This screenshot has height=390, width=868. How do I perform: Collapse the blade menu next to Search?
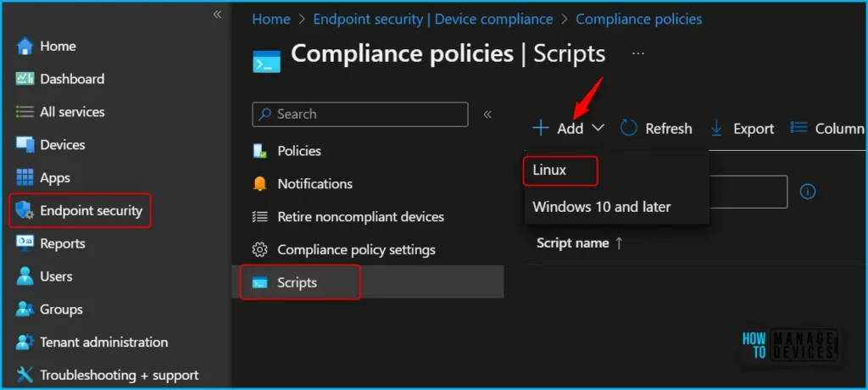point(487,114)
